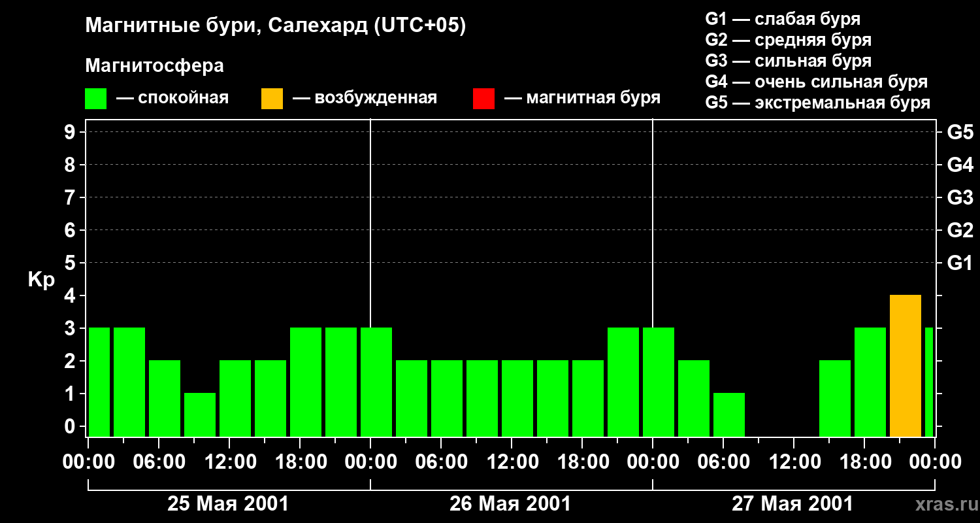The height and width of the screenshot is (523, 980).
Task: Click the 12:00 time label for 25 Мая
Action: [229, 462]
